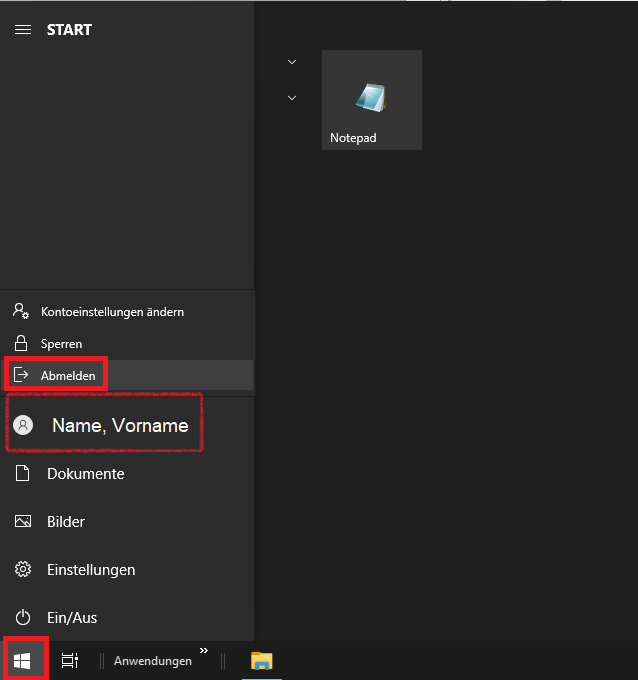Click the Sperren padlock icon
638x680 pixels.
coord(21,343)
